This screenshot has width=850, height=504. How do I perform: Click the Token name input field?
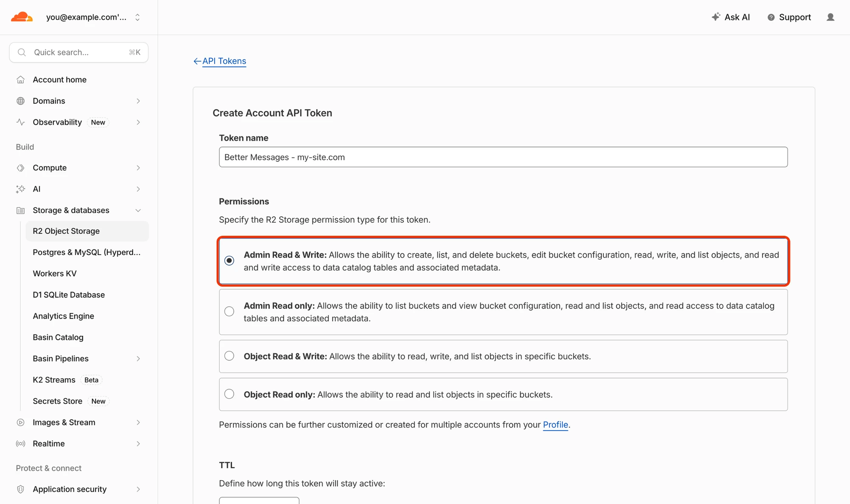503,157
